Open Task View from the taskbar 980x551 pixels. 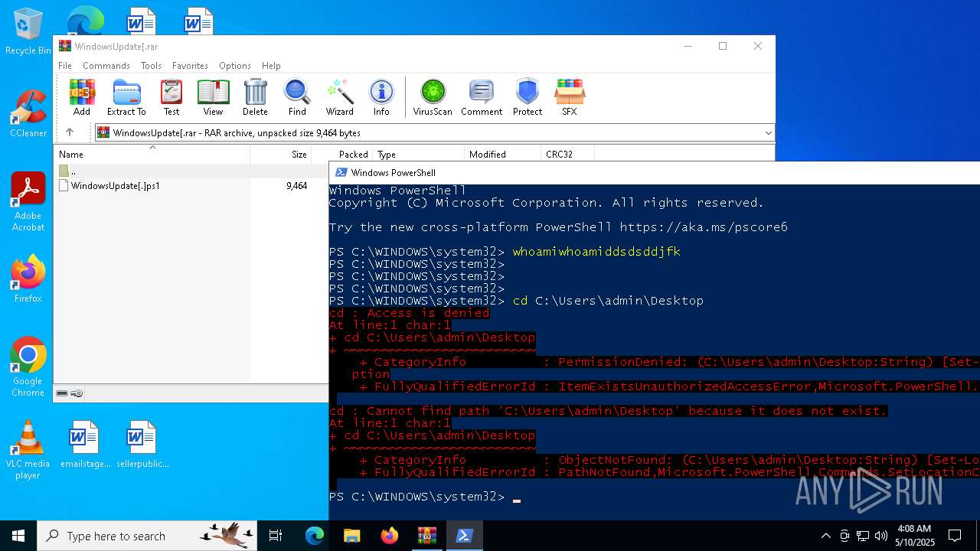[276, 536]
